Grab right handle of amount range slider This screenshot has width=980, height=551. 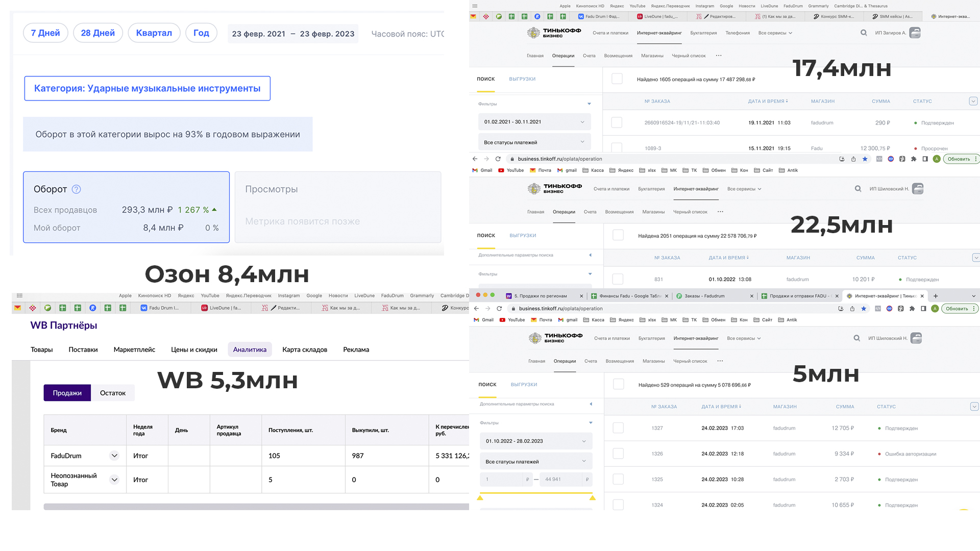point(592,497)
